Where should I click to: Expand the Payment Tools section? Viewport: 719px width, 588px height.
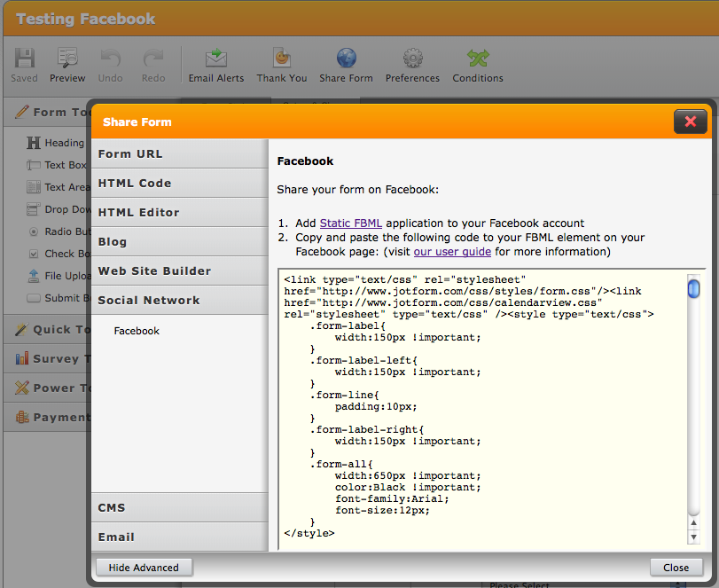coord(48,418)
